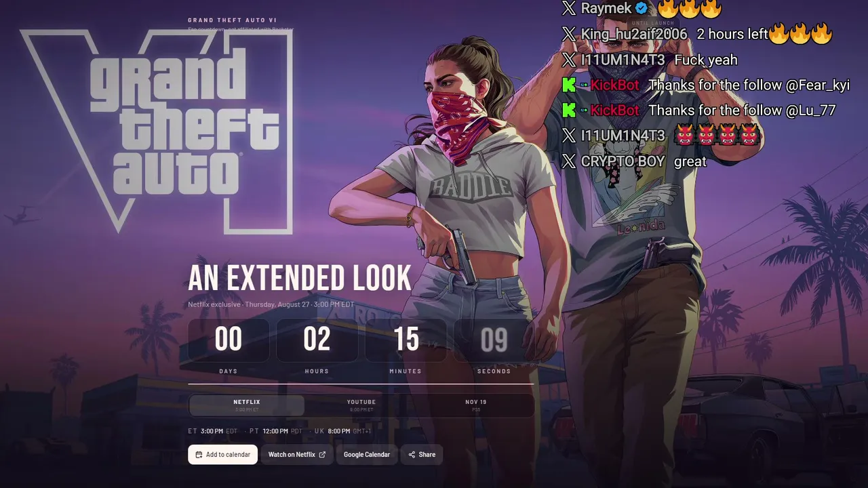
Task: Click the countdown days value 00
Action: (229, 340)
